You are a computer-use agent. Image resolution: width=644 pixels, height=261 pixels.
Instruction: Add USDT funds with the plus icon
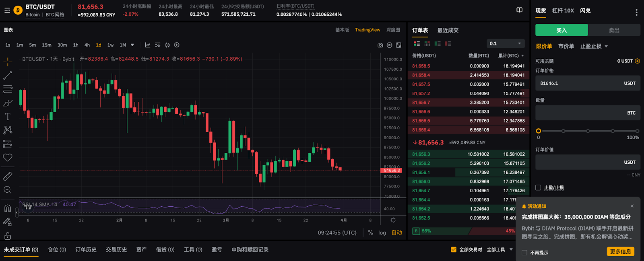[x=637, y=61]
